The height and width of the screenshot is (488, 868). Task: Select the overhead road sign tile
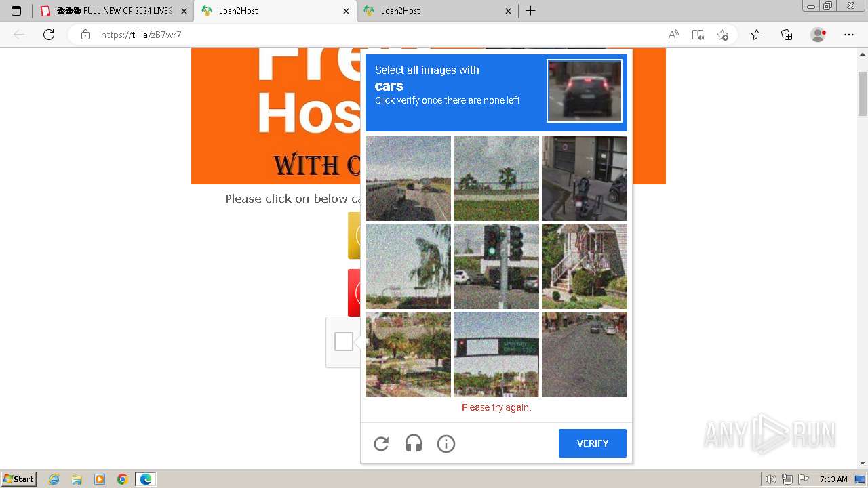[496, 354]
